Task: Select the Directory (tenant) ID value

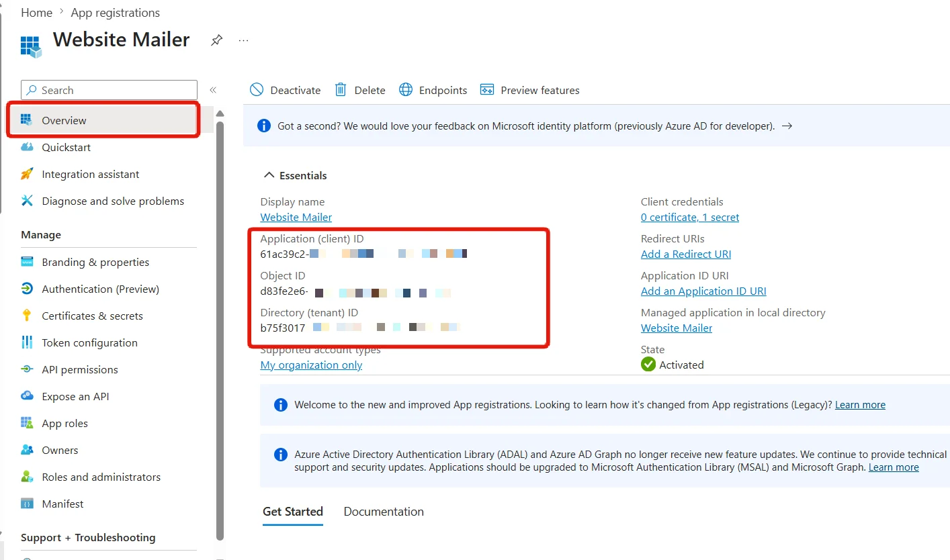Action: (360, 328)
